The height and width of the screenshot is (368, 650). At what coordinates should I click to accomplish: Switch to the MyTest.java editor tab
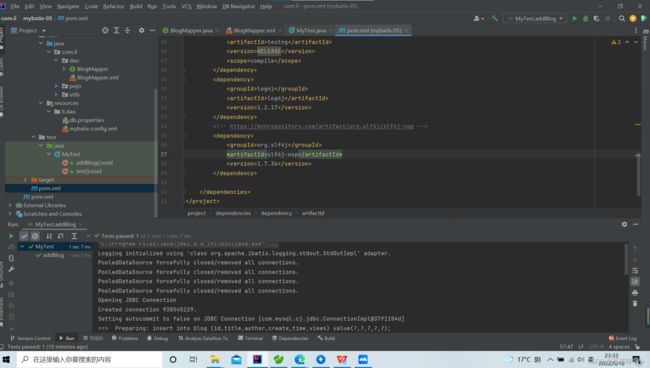308,30
